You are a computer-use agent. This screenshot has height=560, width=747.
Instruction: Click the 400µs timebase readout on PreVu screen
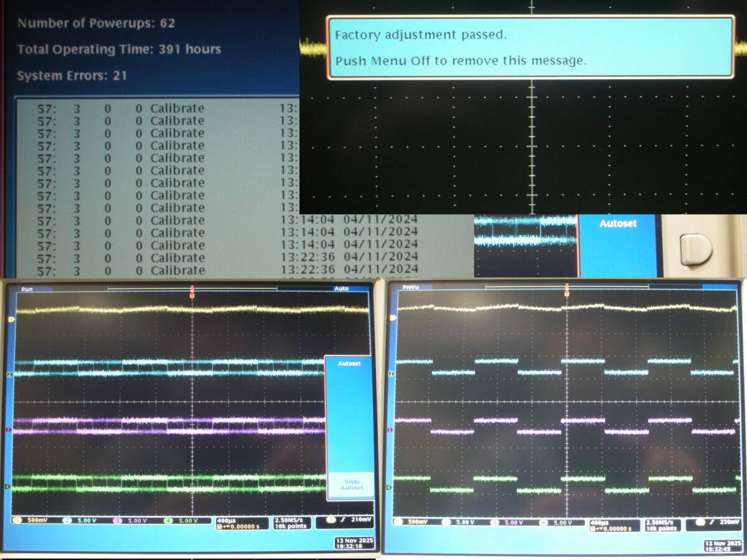(x=599, y=522)
